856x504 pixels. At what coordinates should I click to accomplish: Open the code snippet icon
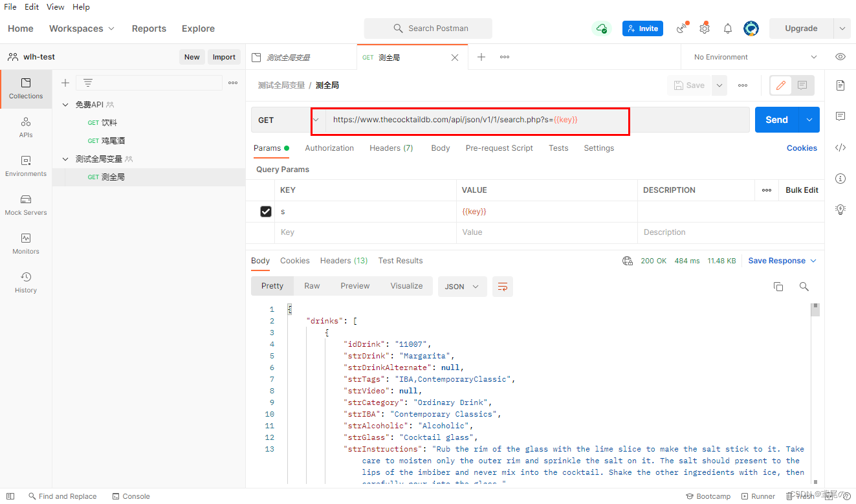coord(840,148)
